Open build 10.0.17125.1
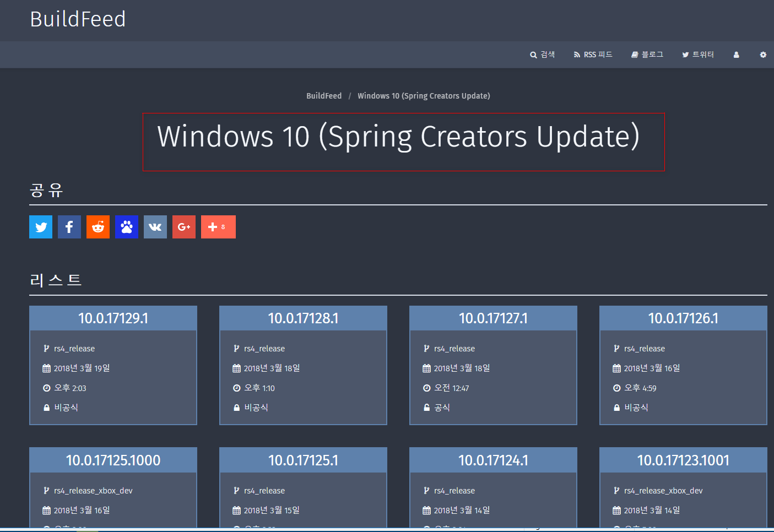Viewport: 774px width, 532px height. point(303,460)
